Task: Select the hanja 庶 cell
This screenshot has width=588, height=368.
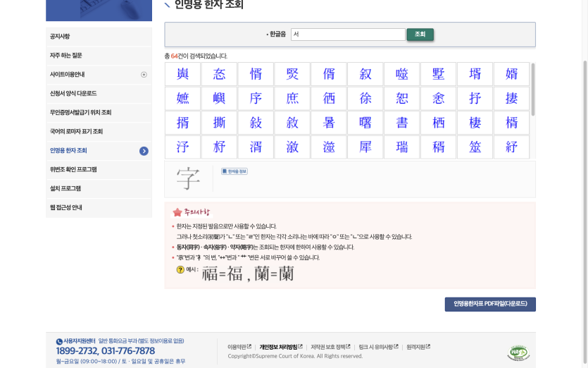Action: coord(292,99)
